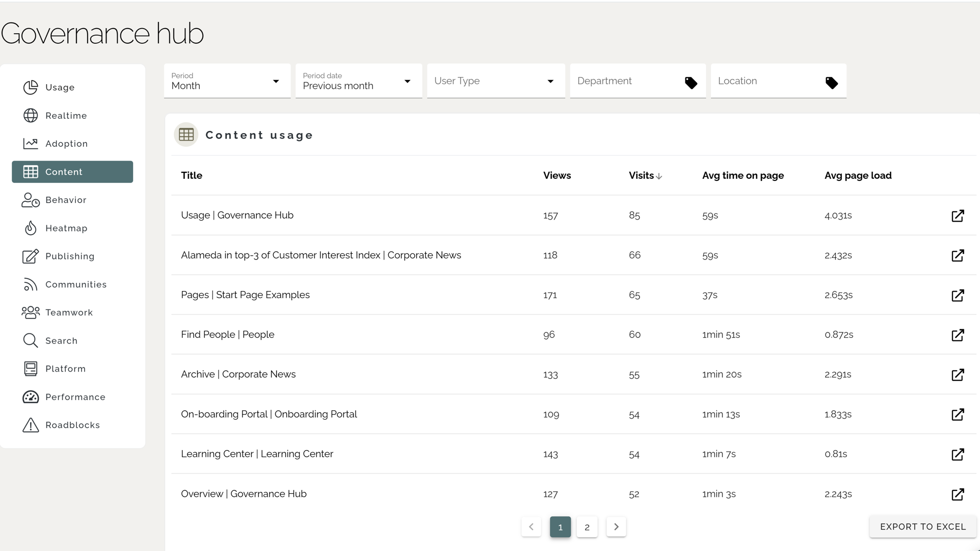Click the Content table icon in sidebar
This screenshot has width=980, height=551.
point(31,172)
